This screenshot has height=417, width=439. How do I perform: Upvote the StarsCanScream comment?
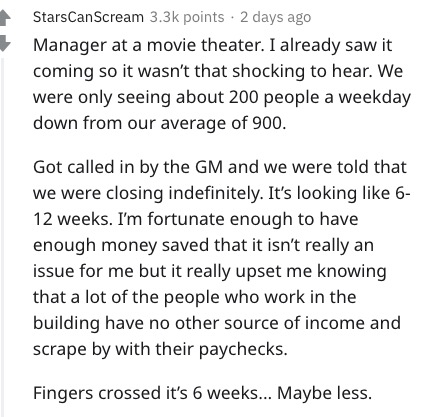[5, 17]
